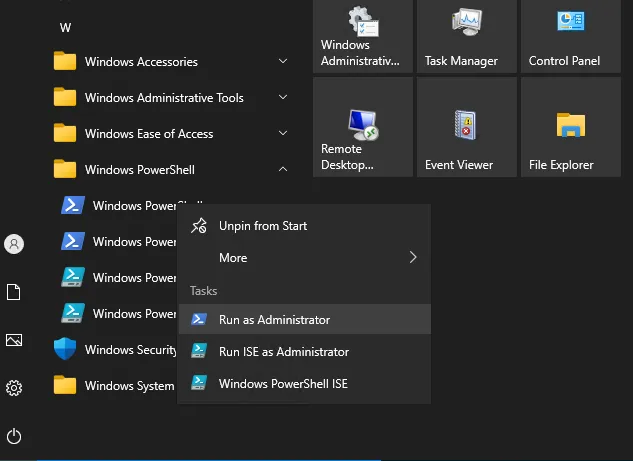Open the Documents icon in the sidebar
This screenshot has width=633, height=461.
click(14, 292)
